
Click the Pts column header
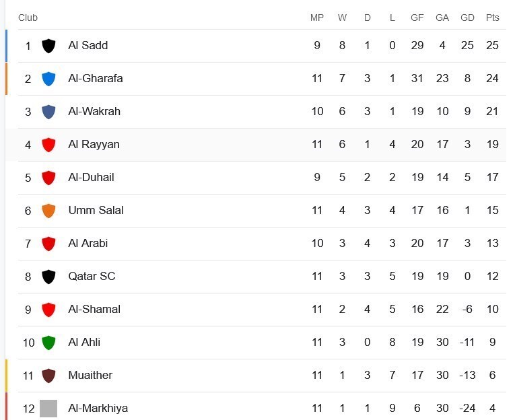(x=492, y=17)
